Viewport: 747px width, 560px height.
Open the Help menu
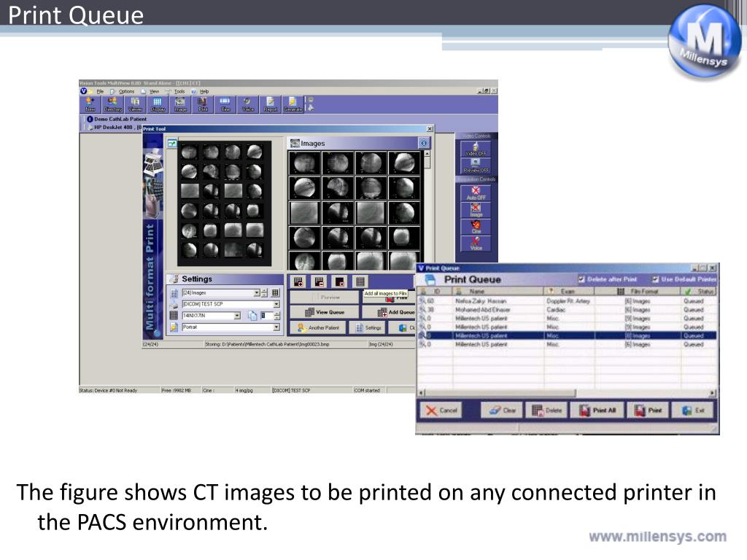(204, 91)
